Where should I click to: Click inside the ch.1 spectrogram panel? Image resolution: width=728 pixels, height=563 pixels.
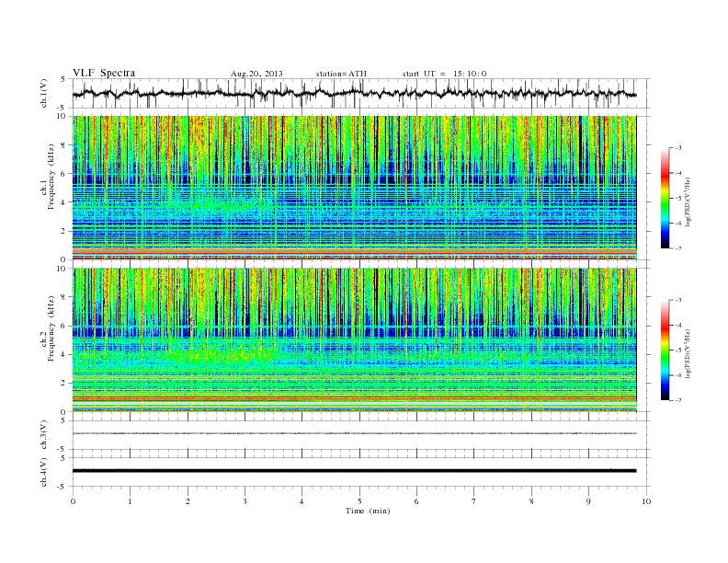[x=355, y=188]
